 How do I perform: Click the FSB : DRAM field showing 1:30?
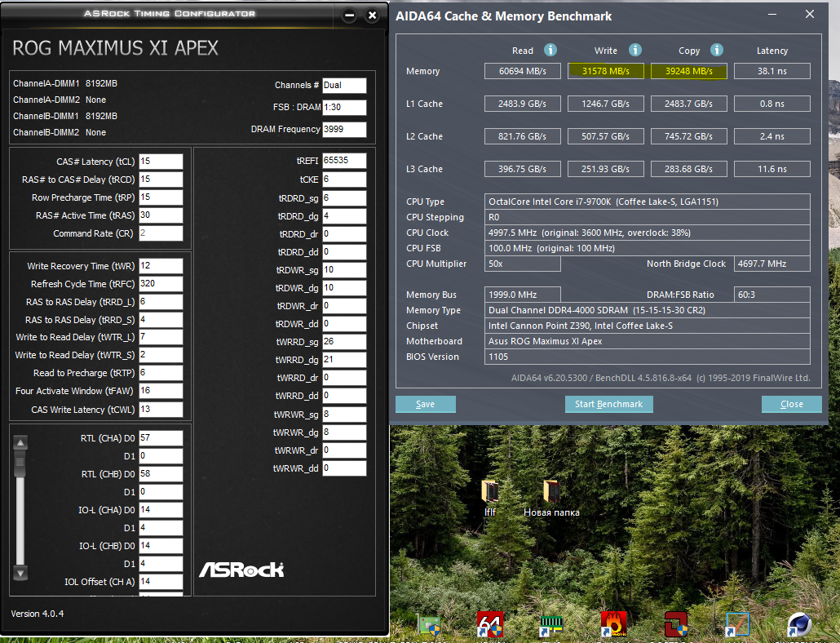coord(344,107)
